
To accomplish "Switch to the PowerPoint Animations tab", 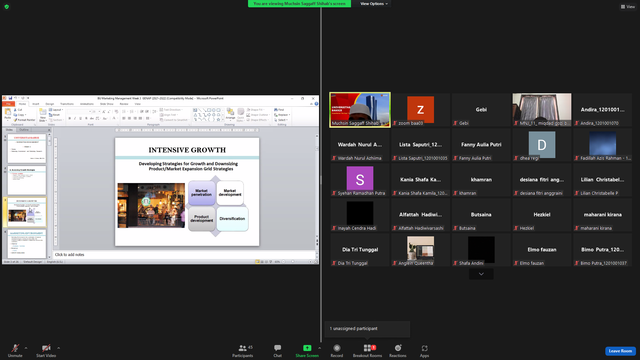I will 87,104.
